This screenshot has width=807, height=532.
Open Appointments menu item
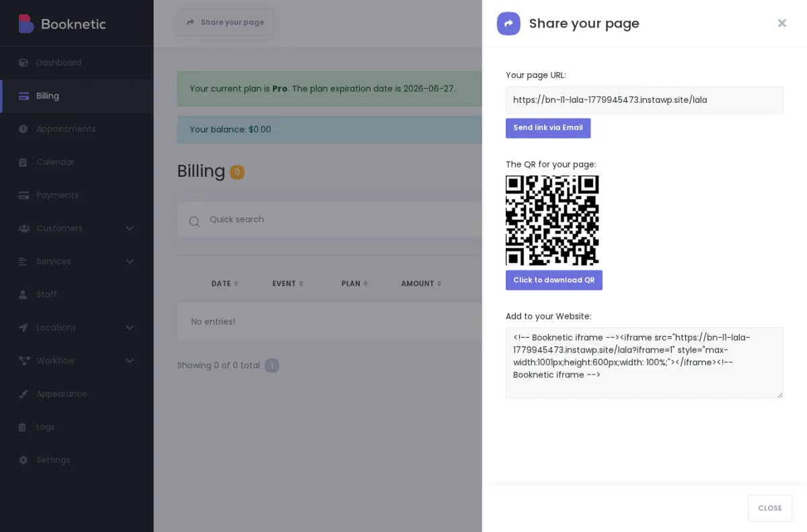tap(77, 128)
